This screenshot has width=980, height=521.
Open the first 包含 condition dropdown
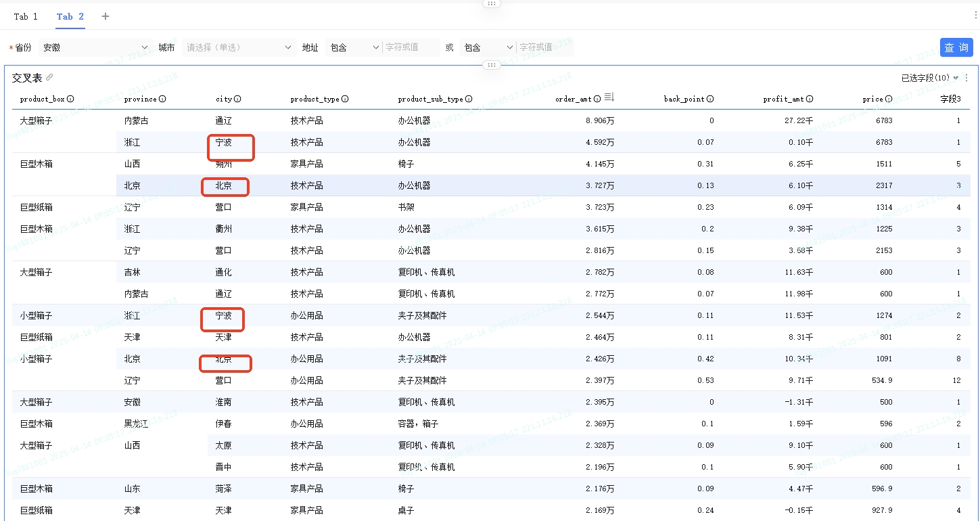click(354, 47)
